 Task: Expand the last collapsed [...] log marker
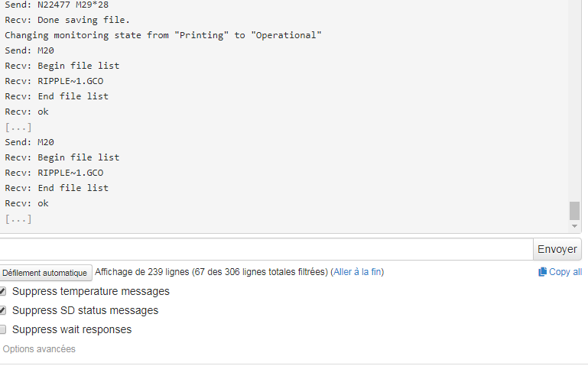click(18, 219)
